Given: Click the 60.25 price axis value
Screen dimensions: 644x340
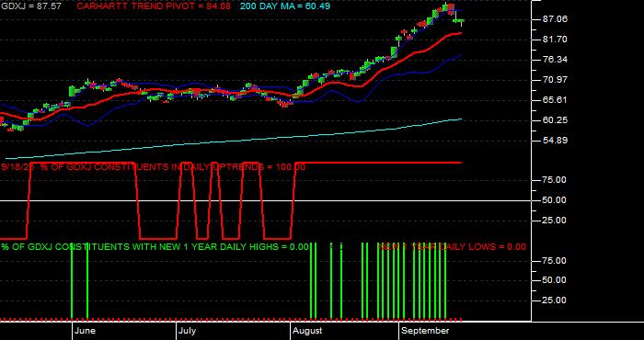Looking at the screenshot, I should tap(555, 120).
